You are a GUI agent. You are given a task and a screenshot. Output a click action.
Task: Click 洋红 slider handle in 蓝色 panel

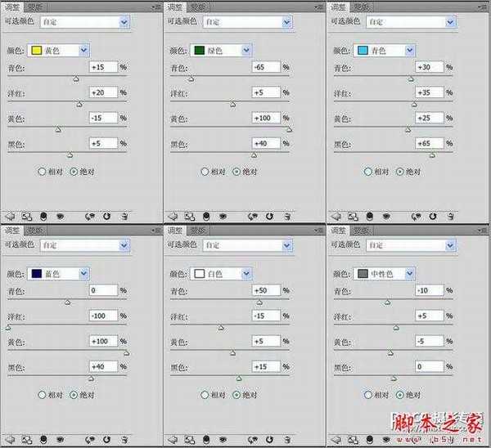8,328
